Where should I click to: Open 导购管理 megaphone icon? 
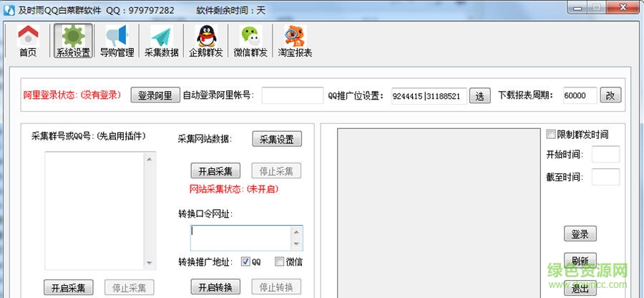[117, 41]
